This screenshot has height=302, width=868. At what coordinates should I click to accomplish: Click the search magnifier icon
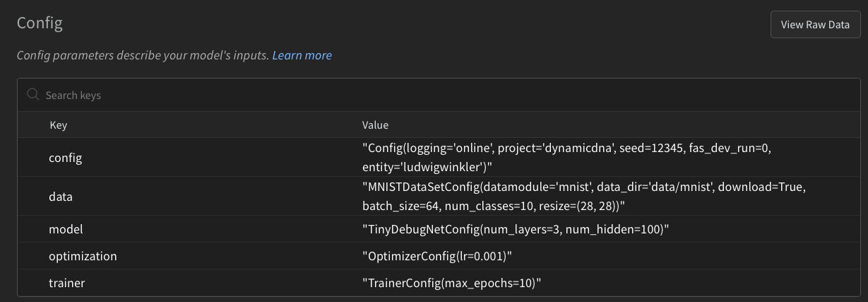pyautogui.click(x=32, y=95)
